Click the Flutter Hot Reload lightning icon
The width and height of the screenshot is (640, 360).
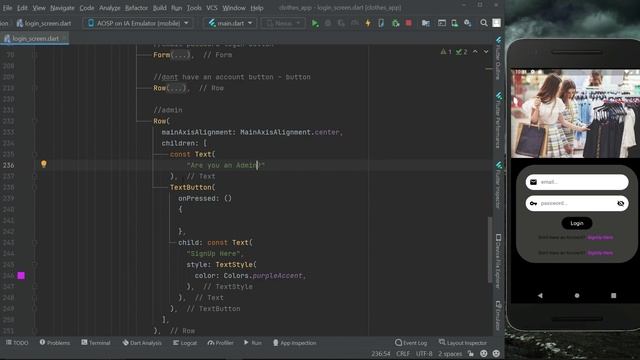coord(368,23)
